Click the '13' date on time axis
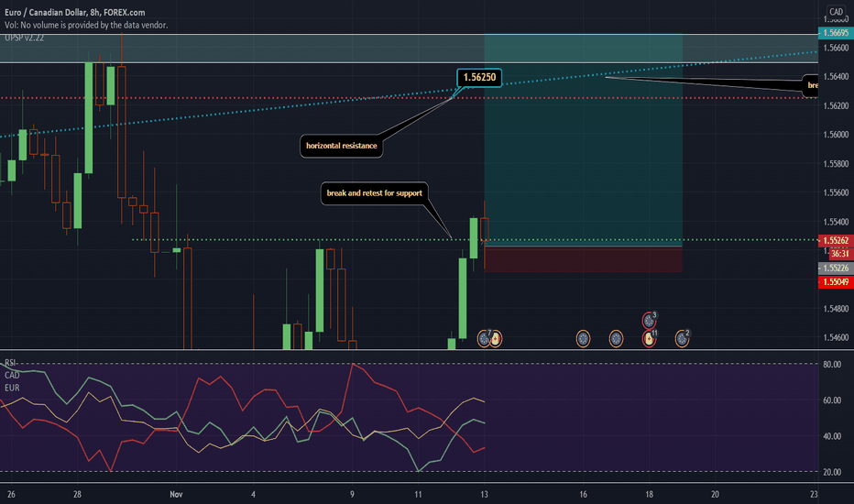This screenshot has width=854, height=504. coord(484,494)
